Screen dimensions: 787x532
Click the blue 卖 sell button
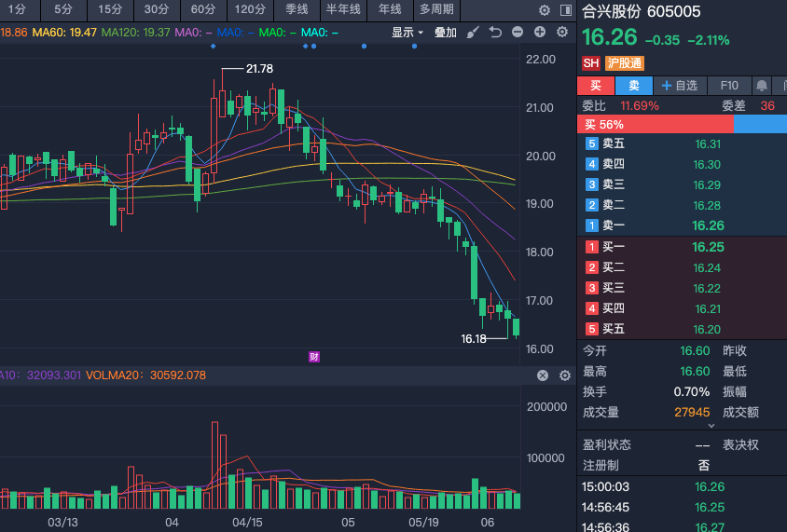tap(634, 86)
